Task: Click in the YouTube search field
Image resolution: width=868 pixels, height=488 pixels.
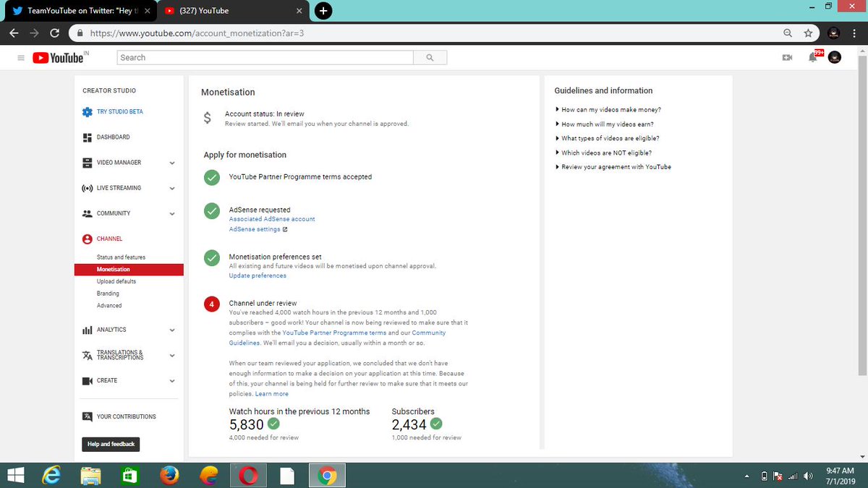Action: [x=265, y=58]
